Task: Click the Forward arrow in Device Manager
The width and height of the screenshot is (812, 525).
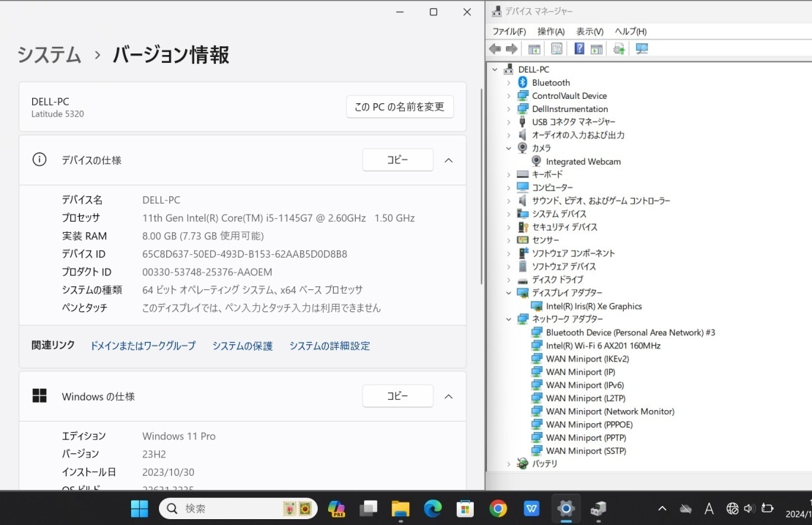Action: 511,48
